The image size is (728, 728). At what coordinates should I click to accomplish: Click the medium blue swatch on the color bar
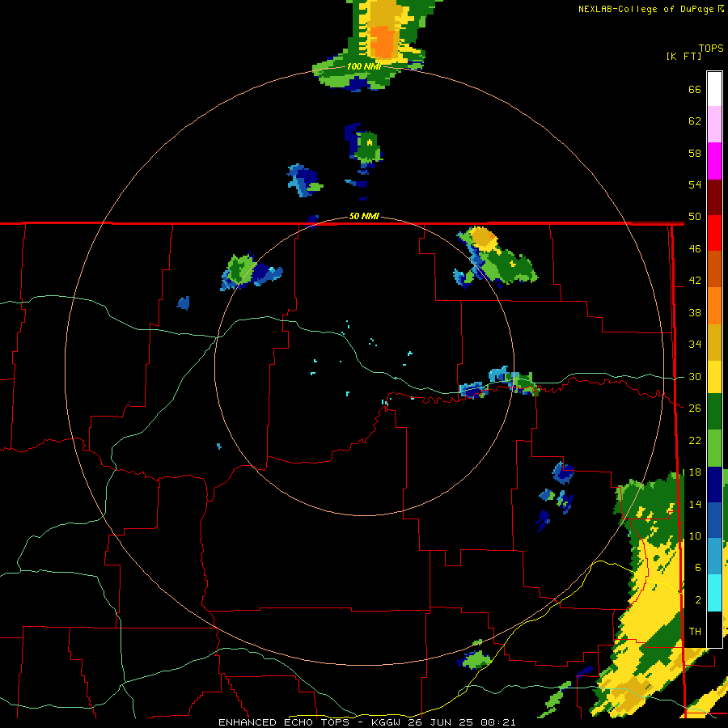(x=714, y=520)
